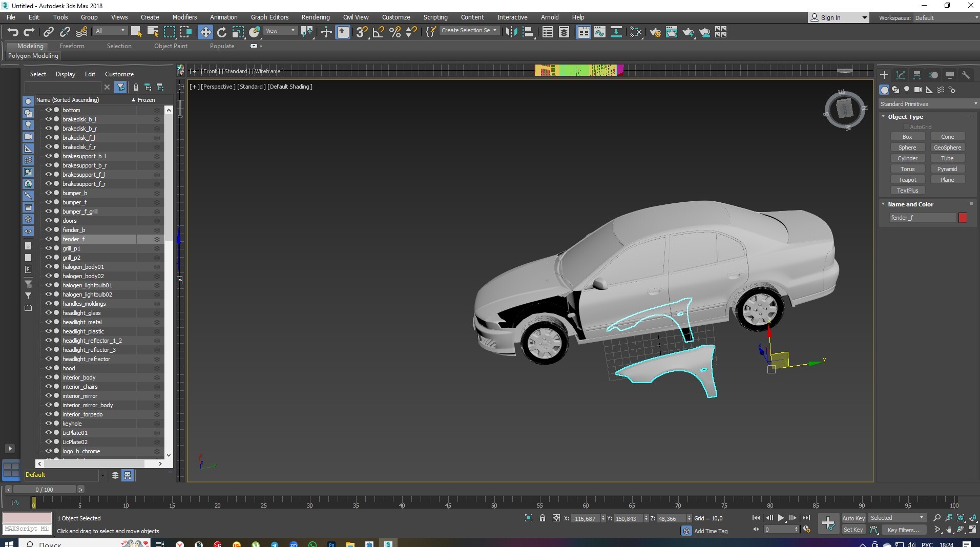Screen dimensions: 980x547
Task: Click the red object color swatch
Action: point(963,218)
